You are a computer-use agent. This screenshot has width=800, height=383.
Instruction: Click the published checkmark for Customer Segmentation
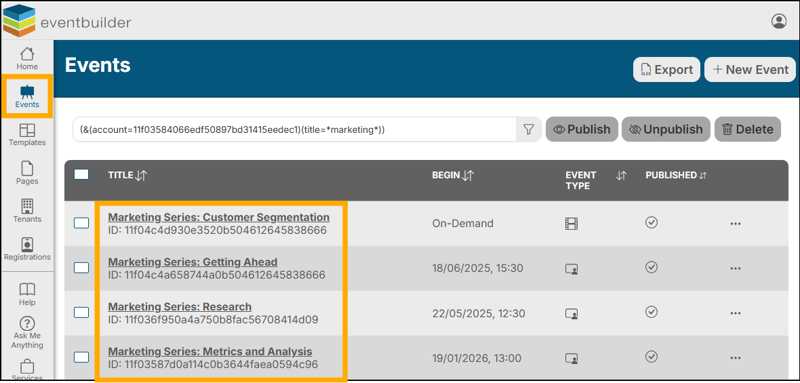651,222
